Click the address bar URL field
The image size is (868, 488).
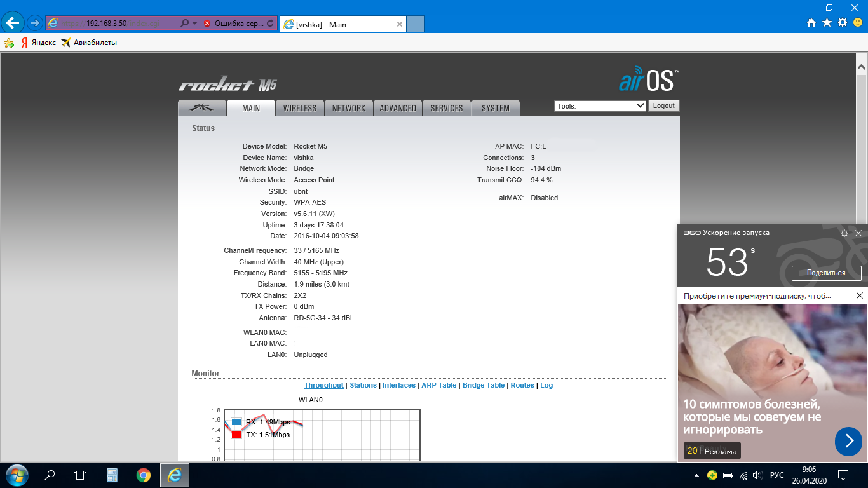coord(114,24)
